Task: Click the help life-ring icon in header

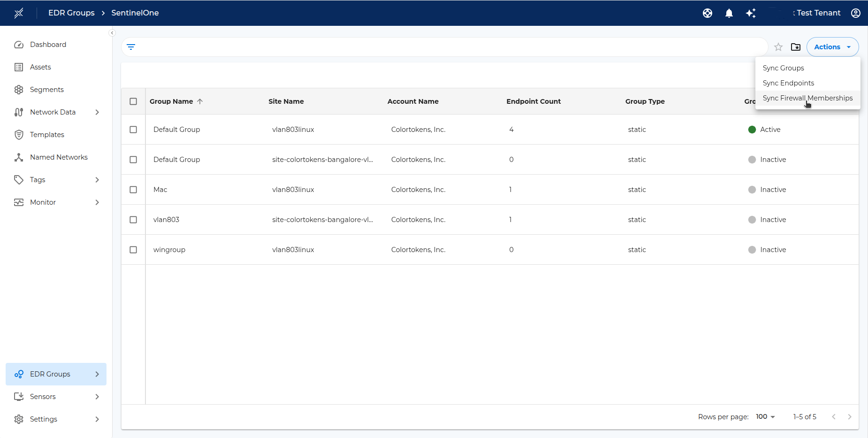Action: pyautogui.click(x=708, y=13)
